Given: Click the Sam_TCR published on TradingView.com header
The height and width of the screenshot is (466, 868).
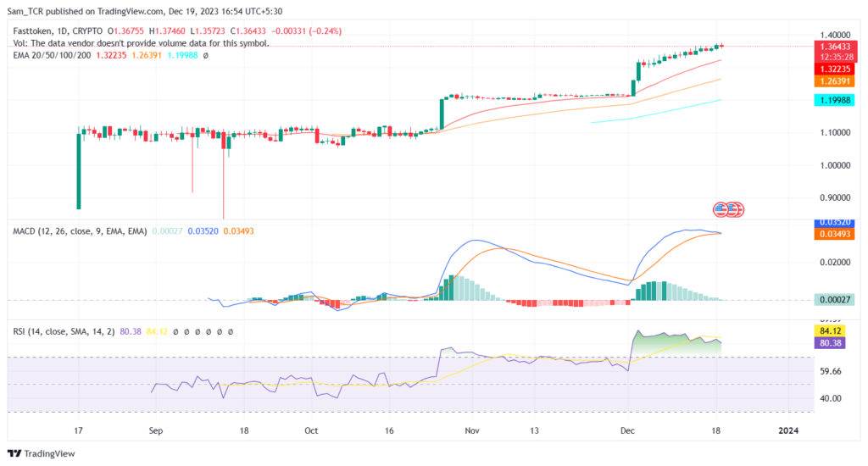Looking at the screenshot, I should coord(144,11).
